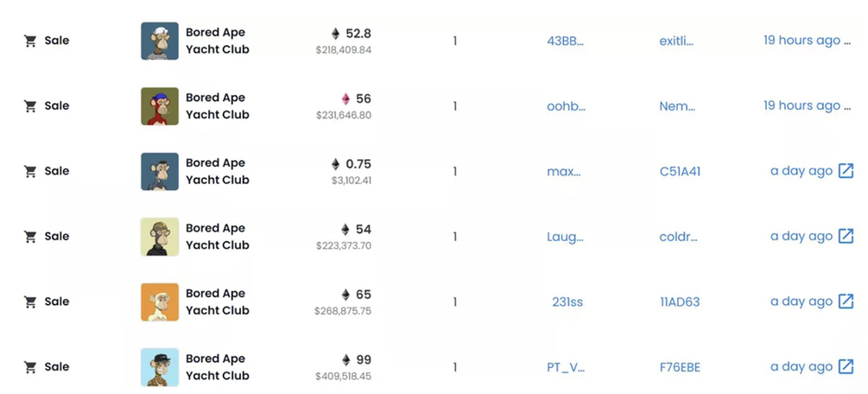Image resolution: width=868 pixels, height=394 pixels.
Task: Click the Ethereum icon beside the 99 price
Action: point(345,359)
